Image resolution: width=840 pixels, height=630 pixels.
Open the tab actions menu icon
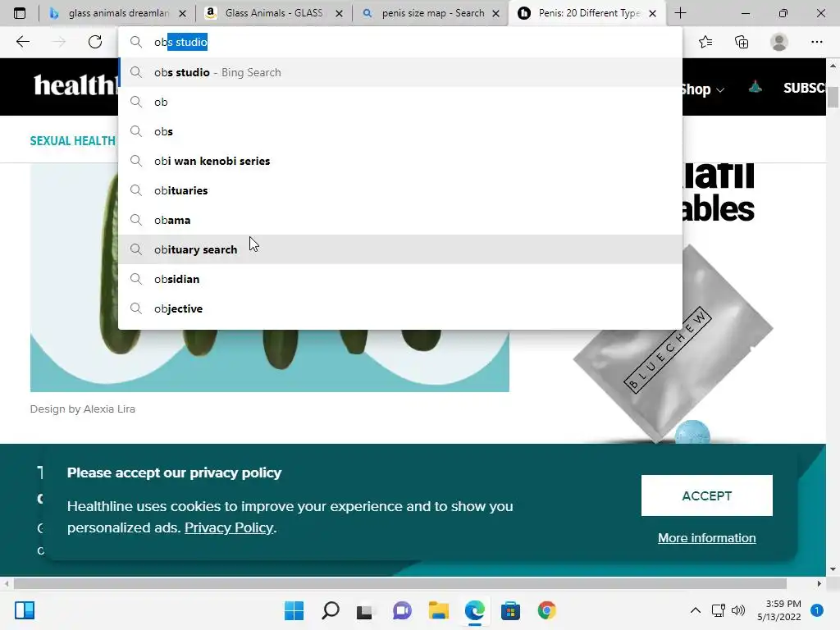20,13
